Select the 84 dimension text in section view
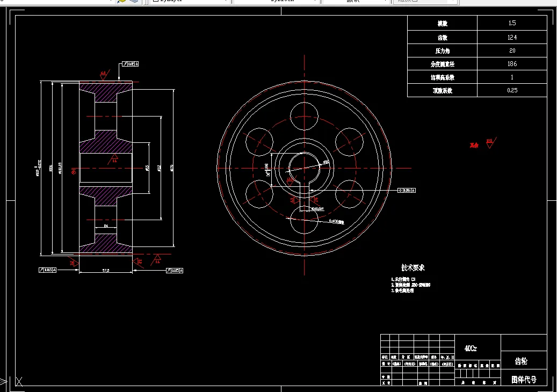This screenshot has width=557, height=392. click(x=106, y=226)
